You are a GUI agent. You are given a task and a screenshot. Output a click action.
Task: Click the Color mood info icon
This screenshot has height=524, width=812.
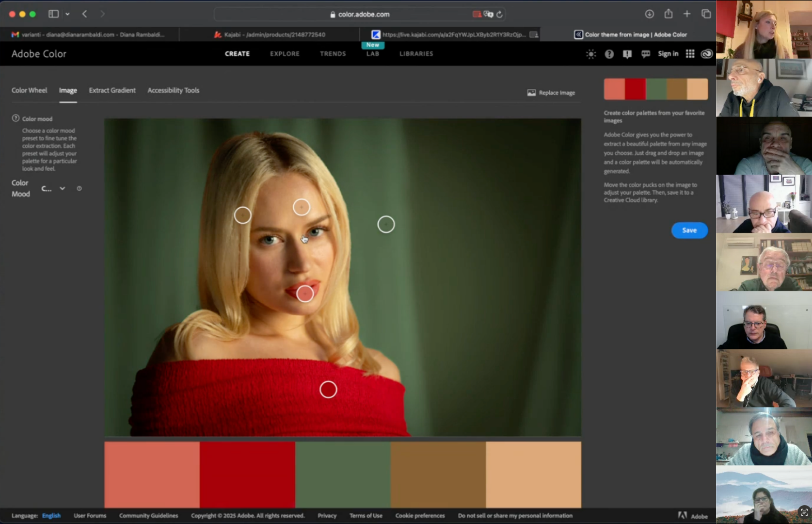16,118
